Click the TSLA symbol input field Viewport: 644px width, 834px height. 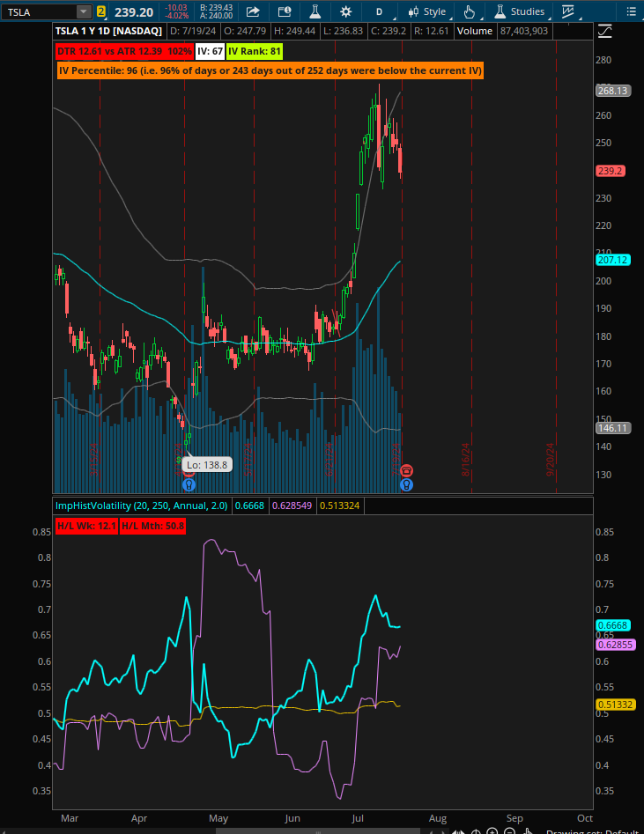tap(40, 11)
